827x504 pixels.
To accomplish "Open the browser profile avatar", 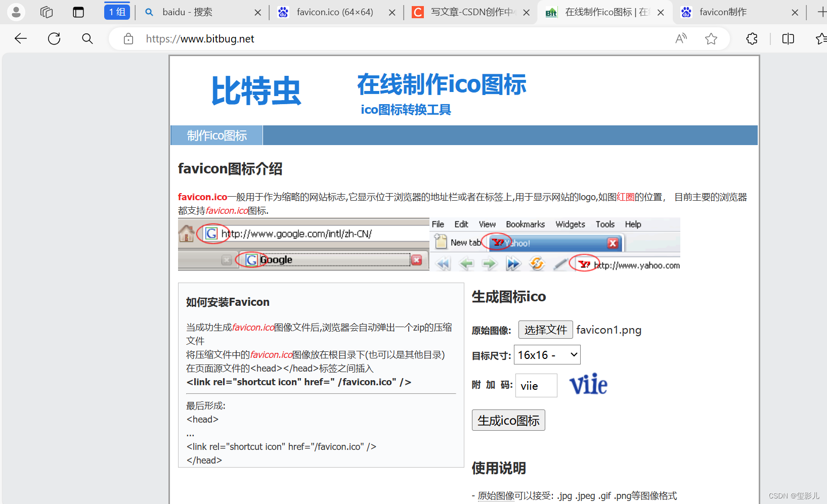I will pyautogui.click(x=16, y=12).
